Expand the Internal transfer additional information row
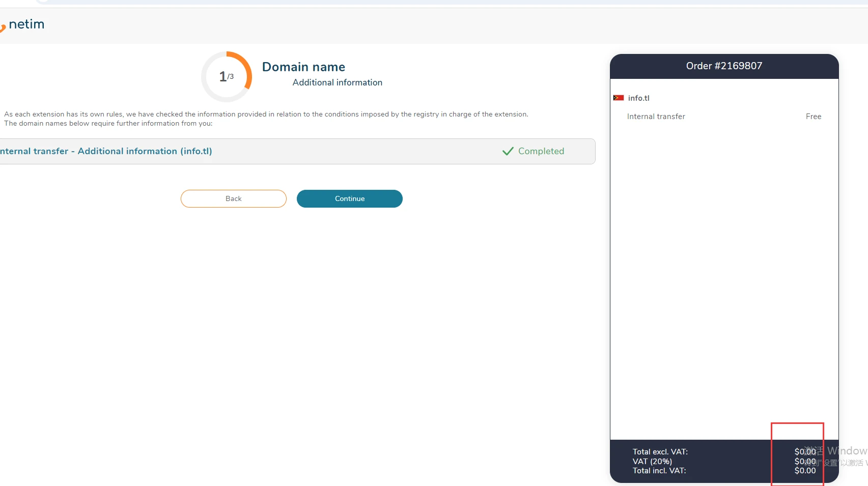This screenshot has width=868, height=486. (106, 151)
